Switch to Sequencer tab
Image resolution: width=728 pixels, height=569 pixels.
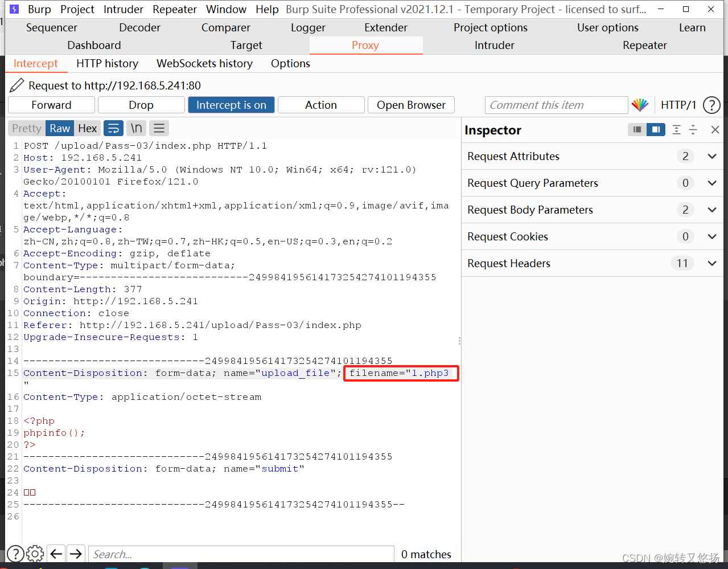[x=52, y=27]
